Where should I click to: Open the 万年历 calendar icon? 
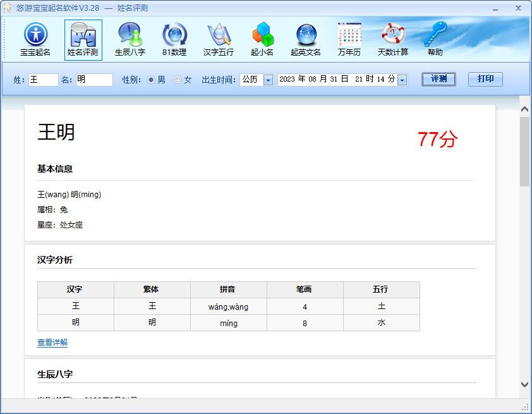(349, 40)
